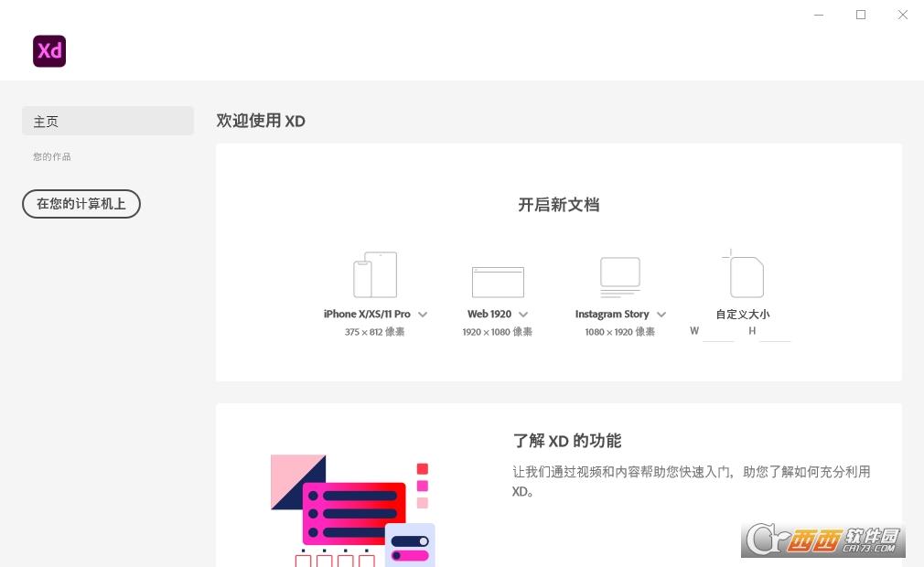Expand the Web 1920 size dropdown
The image size is (924, 567).
point(523,315)
